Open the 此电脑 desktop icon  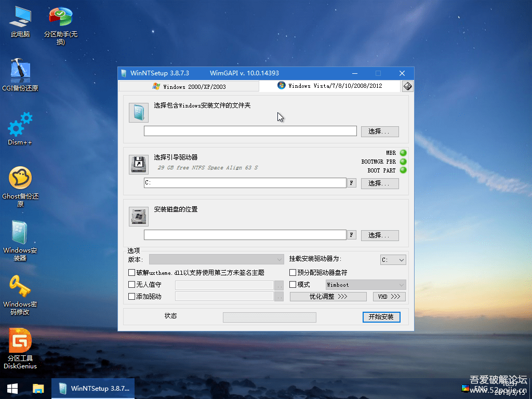coord(20,21)
